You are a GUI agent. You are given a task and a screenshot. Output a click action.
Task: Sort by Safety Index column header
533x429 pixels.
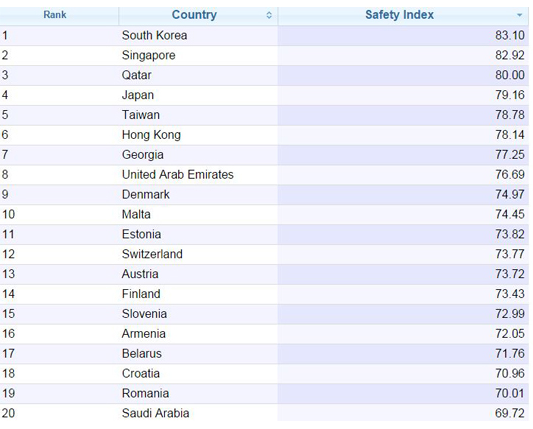coord(399,15)
